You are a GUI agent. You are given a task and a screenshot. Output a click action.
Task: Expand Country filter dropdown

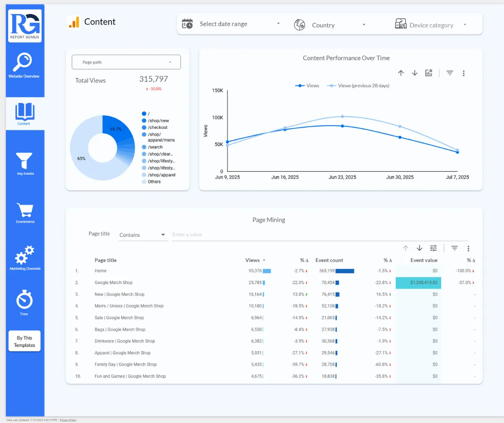364,25
